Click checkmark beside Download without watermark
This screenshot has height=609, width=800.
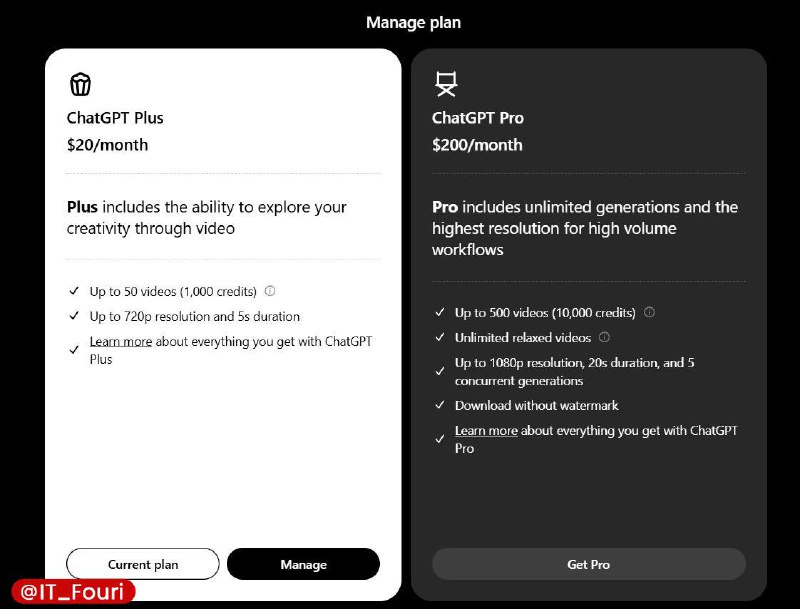(440, 405)
